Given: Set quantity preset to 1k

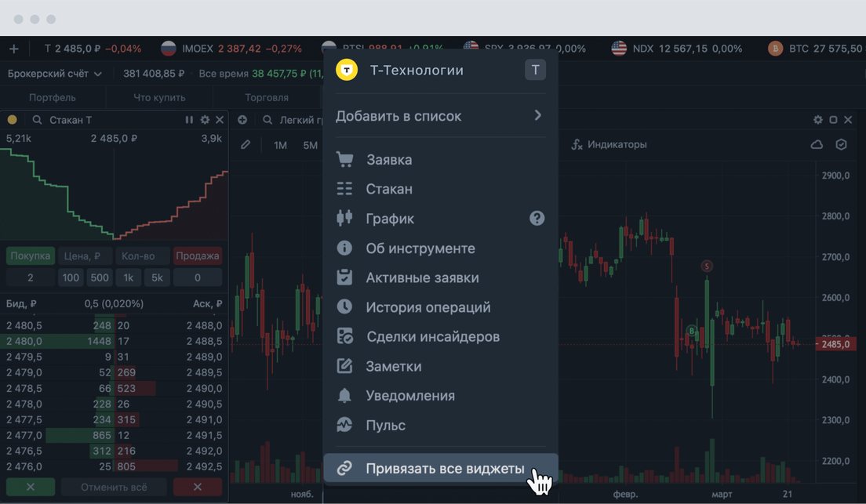Looking at the screenshot, I should pyautogui.click(x=128, y=277).
